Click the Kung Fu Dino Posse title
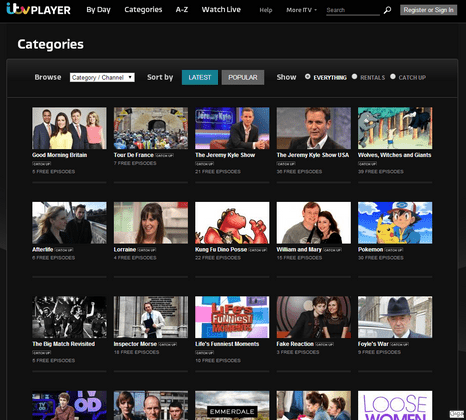Viewport: 466px width, 420px height. click(221, 250)
